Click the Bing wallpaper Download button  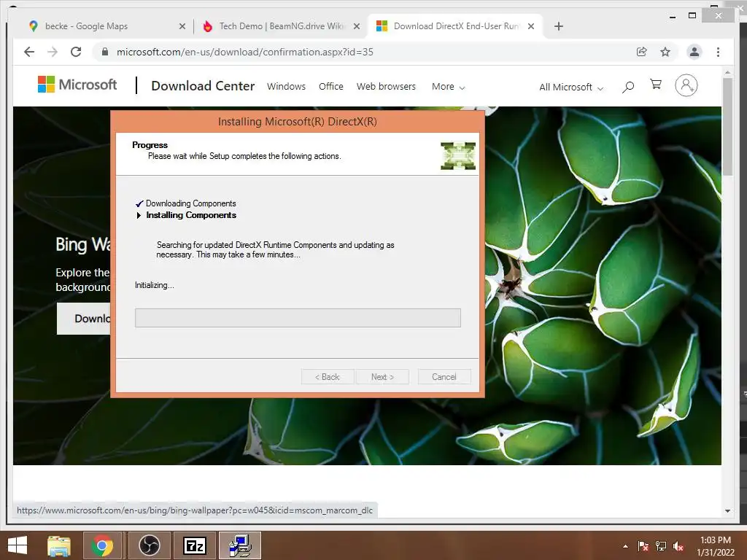coord(84,319)
